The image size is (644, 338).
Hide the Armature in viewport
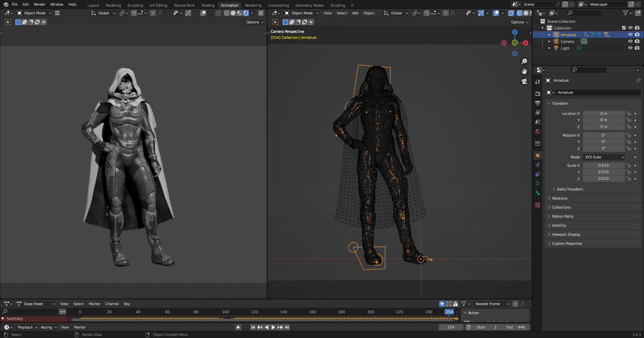click(x=630, y=35)
